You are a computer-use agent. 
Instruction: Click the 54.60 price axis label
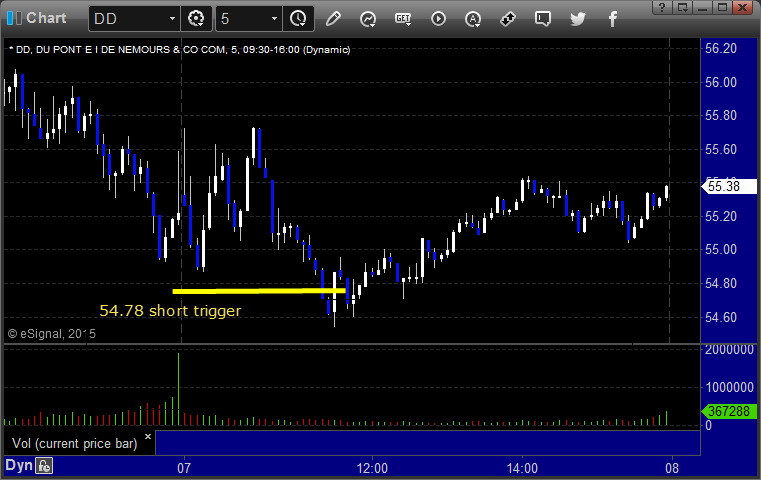tap(721, 317)
